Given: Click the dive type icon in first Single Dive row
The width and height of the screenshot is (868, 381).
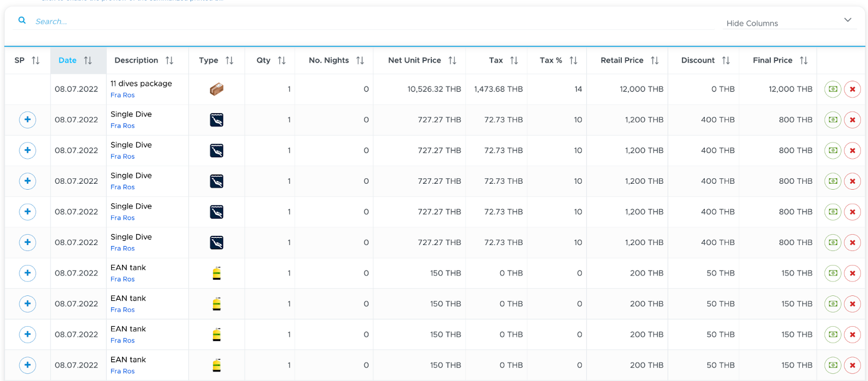Looking at the screenshot, I should (x=216, y=120).
